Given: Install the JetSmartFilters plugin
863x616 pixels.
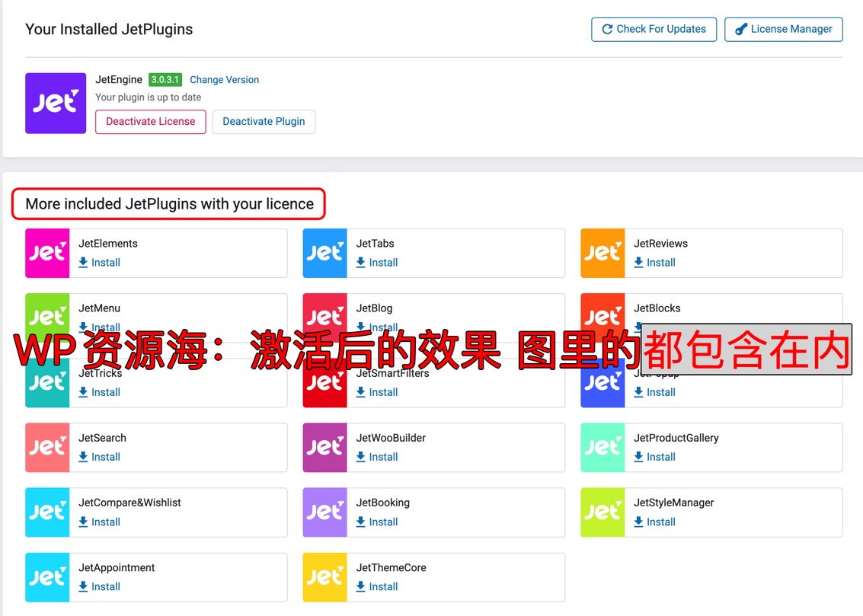Looking at the screenshot, I should coord(377,392).
